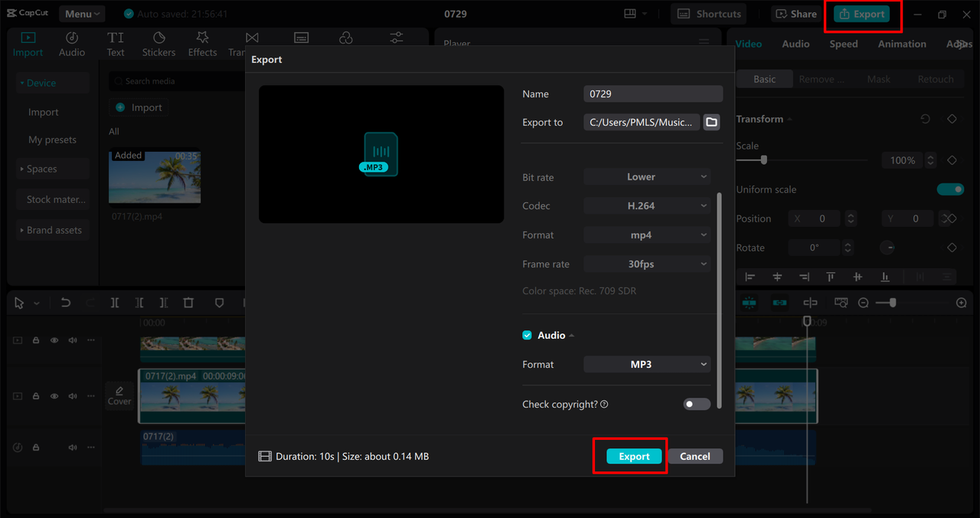Add keyframe for Scale
This screenshot has height=518, width=980.
(x=952, y=160)
